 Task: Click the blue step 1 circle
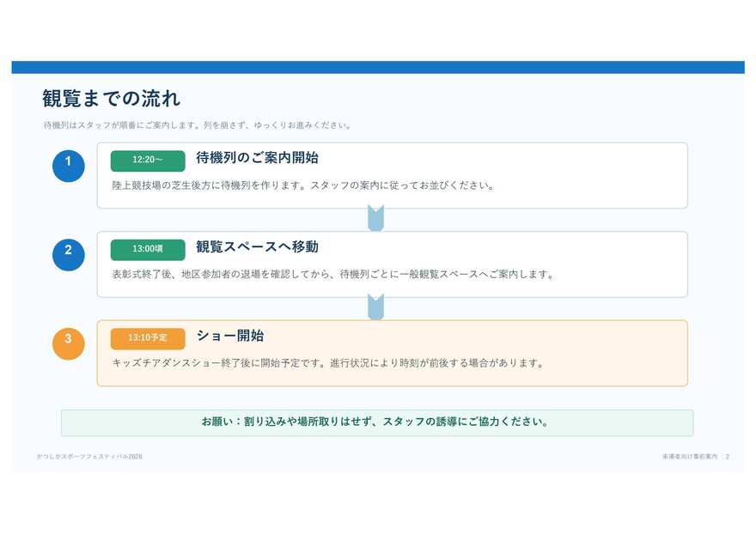pos(69,166)
